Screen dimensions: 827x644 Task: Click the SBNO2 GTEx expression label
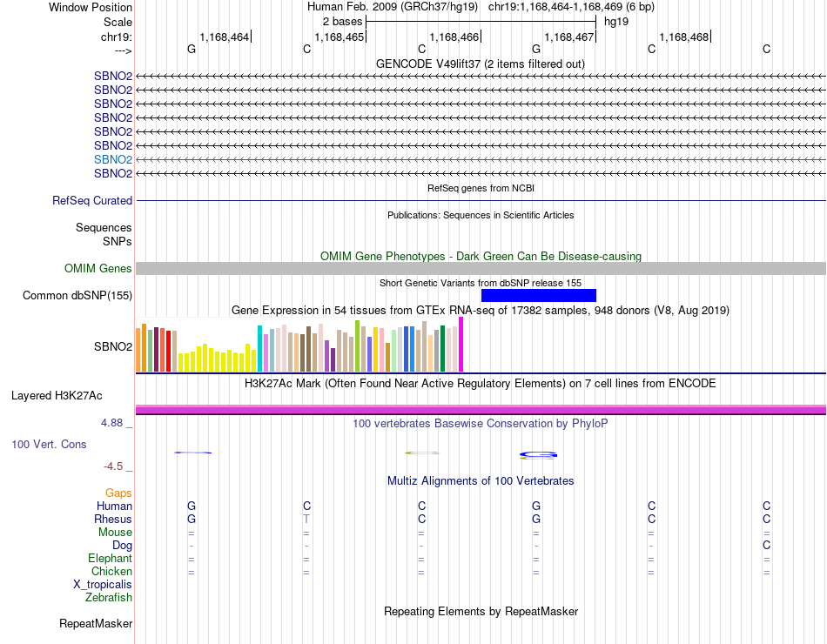coord(113,346)
